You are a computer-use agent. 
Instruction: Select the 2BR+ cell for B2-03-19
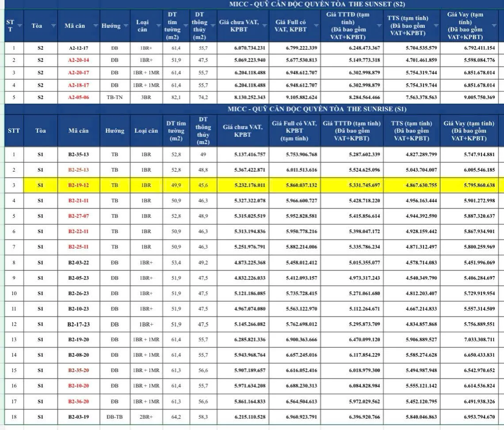pos(146,416)
